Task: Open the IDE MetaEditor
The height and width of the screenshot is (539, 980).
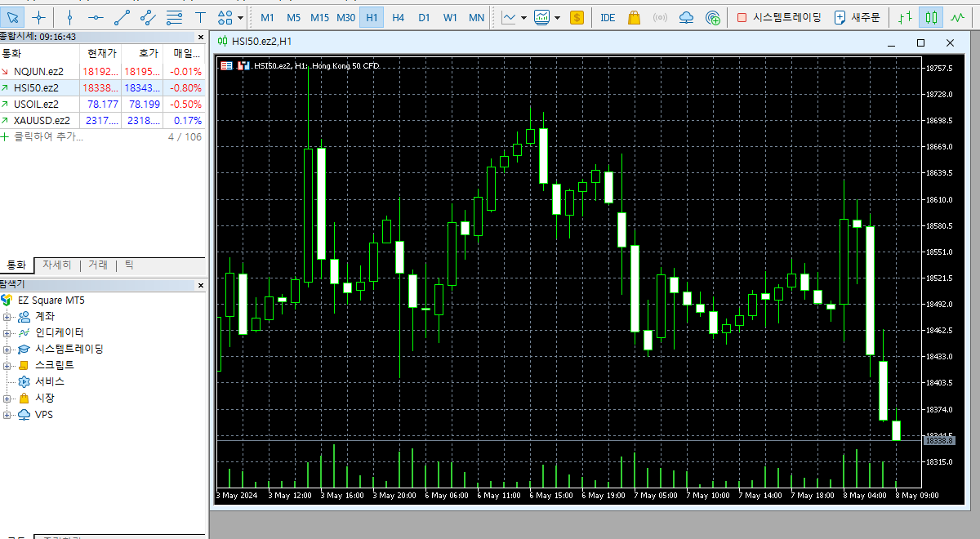Action: 608,17
